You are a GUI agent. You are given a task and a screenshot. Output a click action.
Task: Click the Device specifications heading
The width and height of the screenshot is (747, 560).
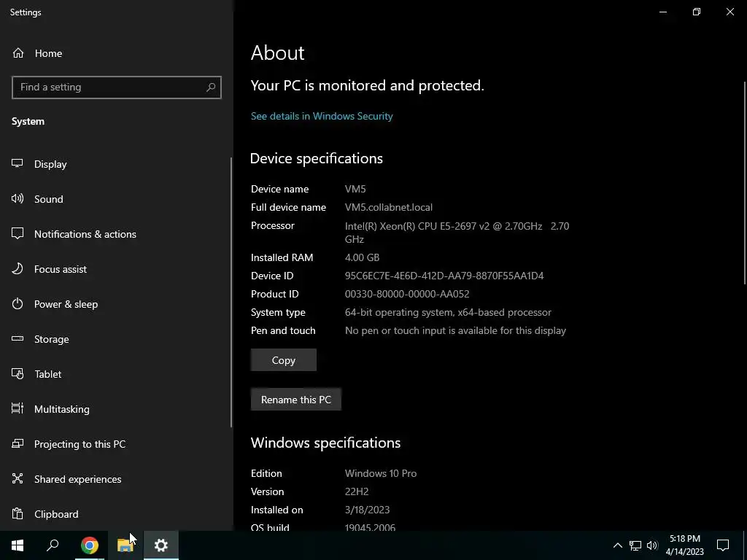(317, 158)
